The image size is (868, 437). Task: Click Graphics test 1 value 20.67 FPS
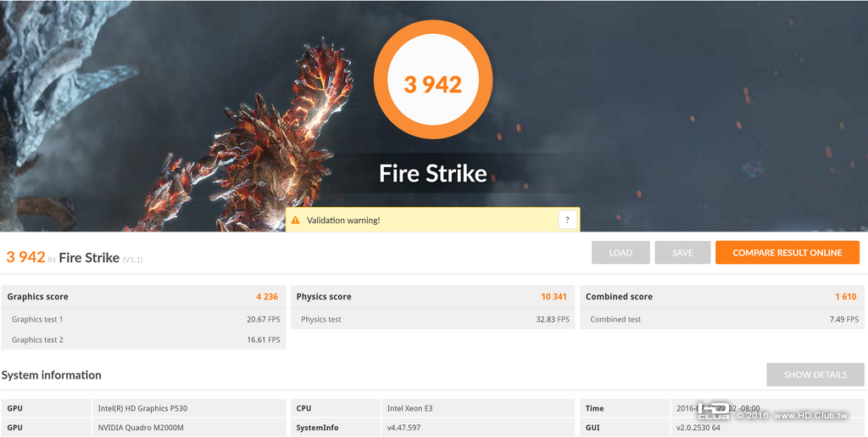pyautogui.click(x=264, y=320)
